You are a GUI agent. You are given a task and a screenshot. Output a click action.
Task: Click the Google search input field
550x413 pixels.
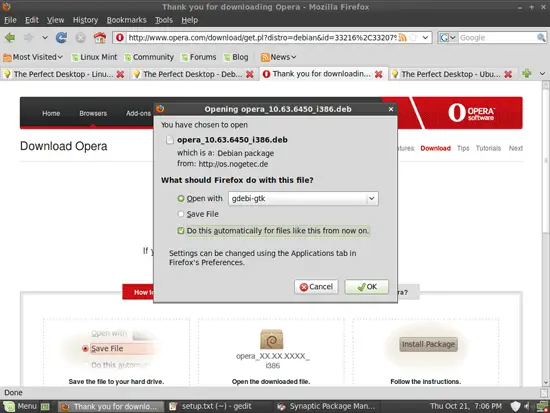coord(497,38)
